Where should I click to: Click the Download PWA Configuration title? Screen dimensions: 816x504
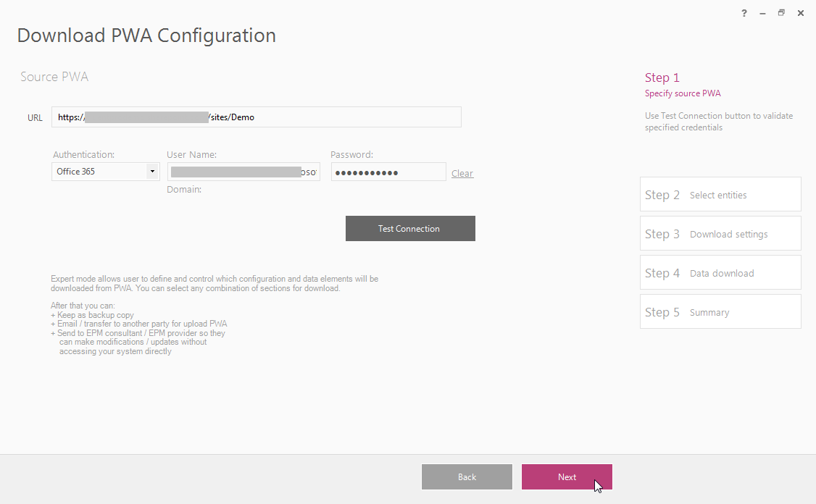147,35
